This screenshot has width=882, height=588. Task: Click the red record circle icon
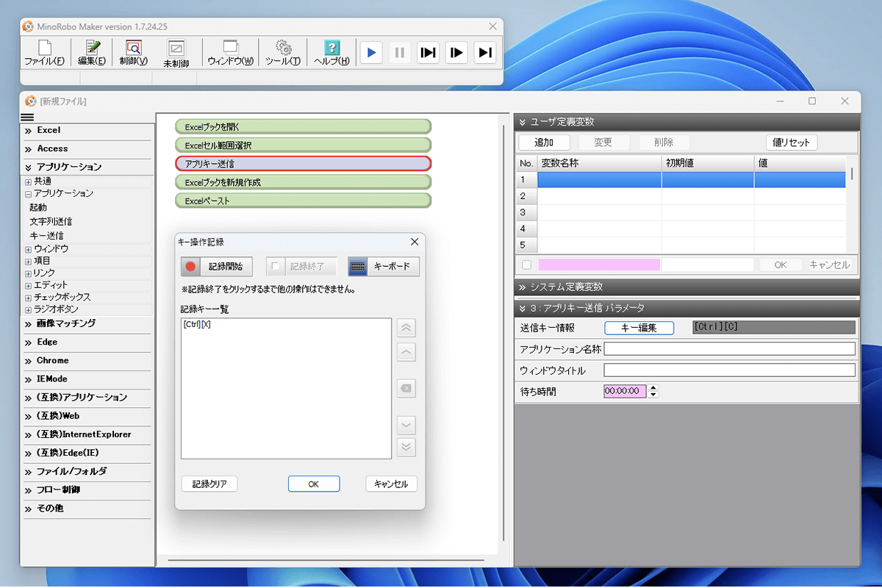tap(191, 266)
